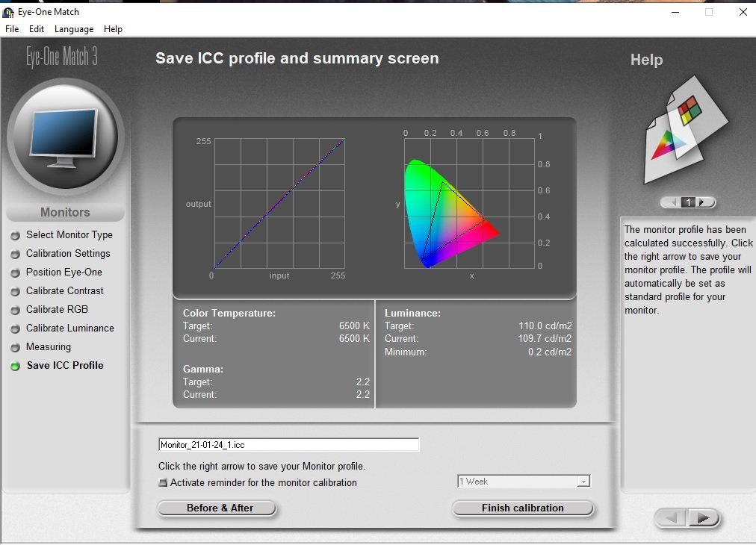This screenshot has width=756, height=545.
Task: Select the Calibrate Luminance step
Action: click(70, 328)
